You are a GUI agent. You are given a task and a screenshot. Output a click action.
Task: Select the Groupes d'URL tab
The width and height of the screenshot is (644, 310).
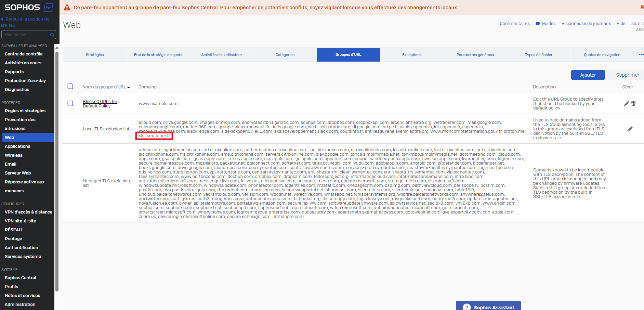tap(349, 55)
